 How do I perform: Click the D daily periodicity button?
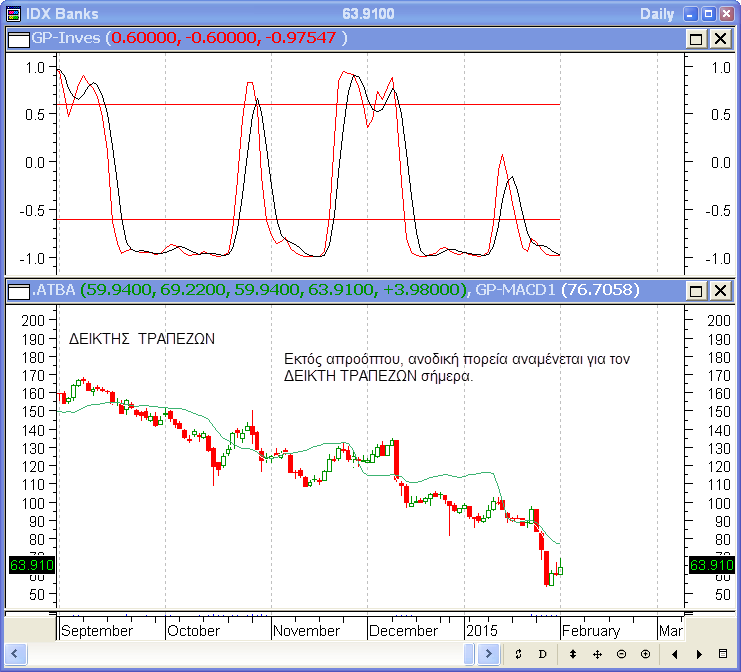tap(543, 654)
